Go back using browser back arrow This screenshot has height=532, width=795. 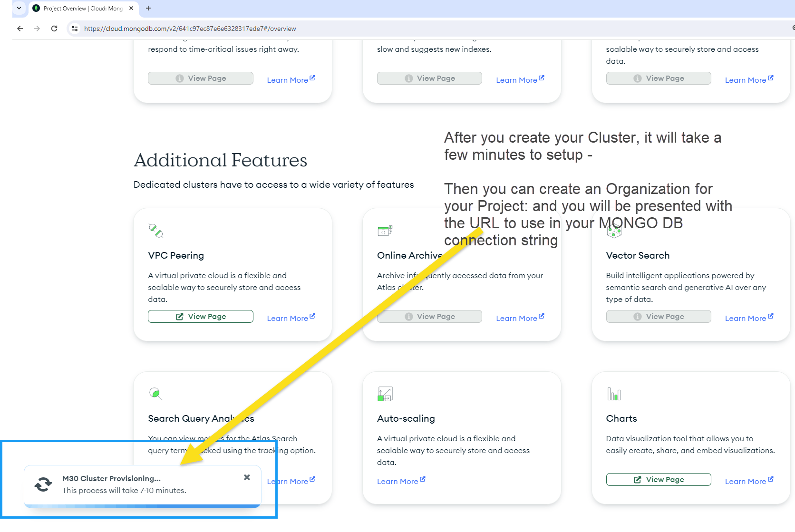click(20, 29)
